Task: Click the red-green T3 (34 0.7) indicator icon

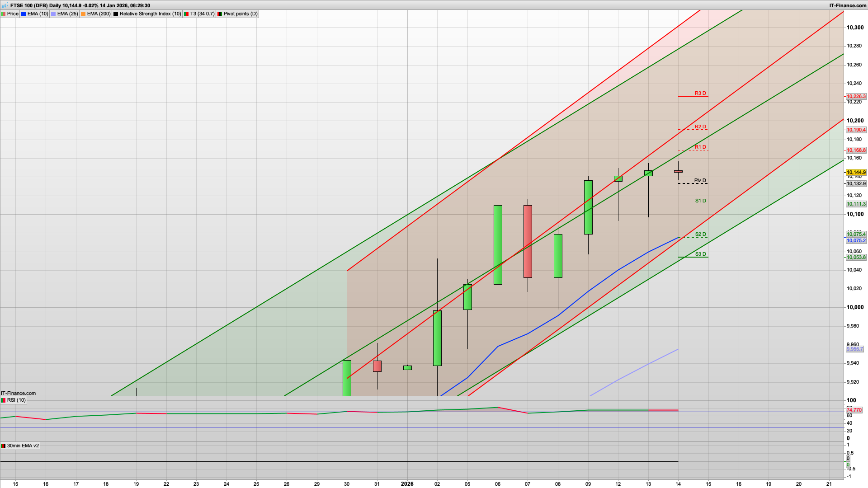Action: pyautogui.click(x=186, y=14)
